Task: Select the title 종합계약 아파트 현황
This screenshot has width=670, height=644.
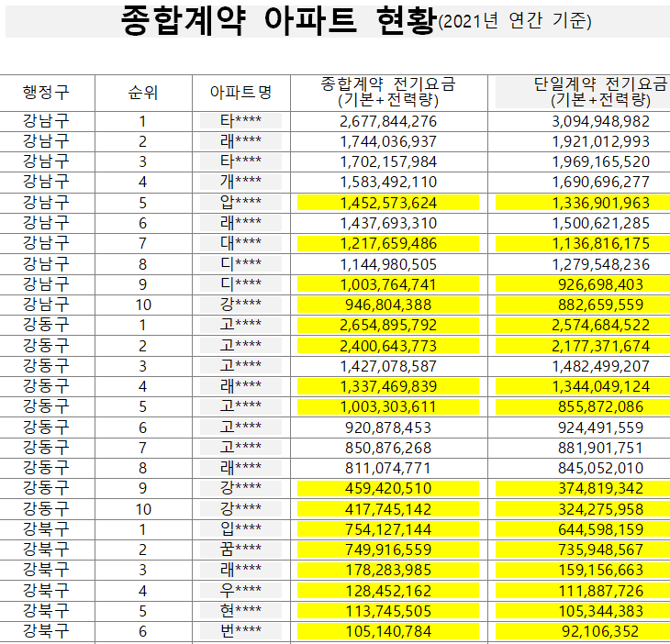Action: click(x=279, y=20)
